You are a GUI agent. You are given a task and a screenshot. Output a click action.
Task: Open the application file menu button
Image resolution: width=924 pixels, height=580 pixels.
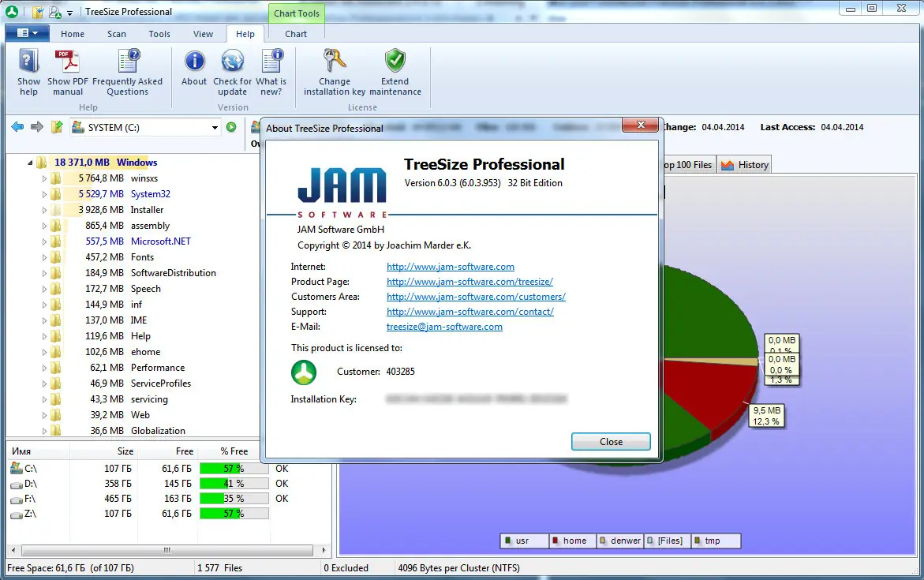(x=27, y=33)
